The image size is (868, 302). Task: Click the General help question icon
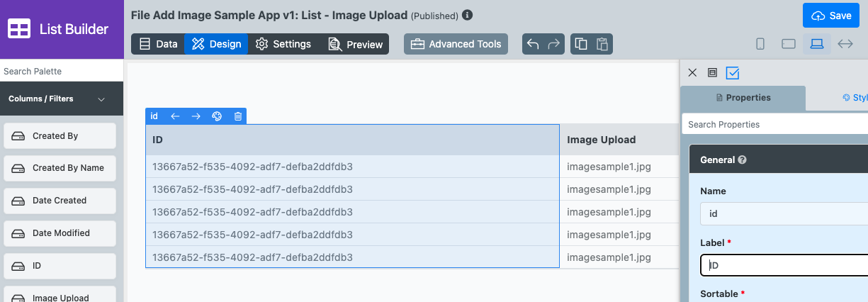(x=742, y=160)
